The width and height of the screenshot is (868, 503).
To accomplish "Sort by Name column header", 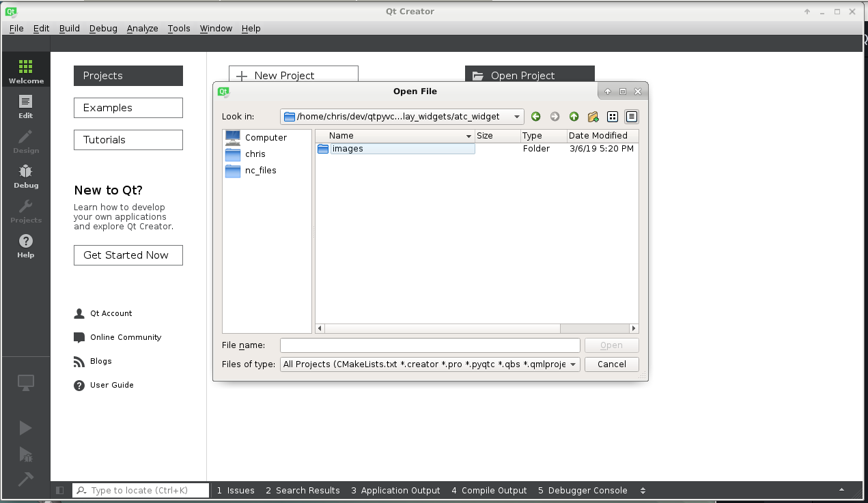I will [x=395, y=136].
